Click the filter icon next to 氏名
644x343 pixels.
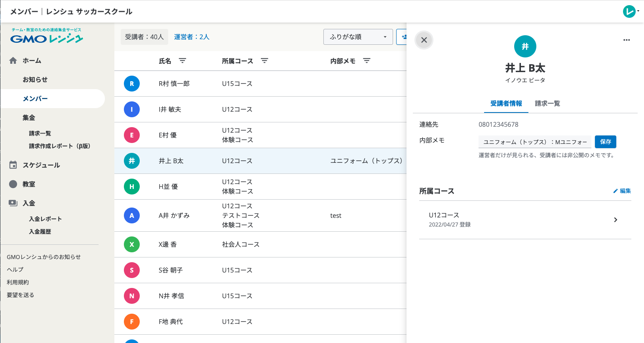[x=182, y=61]
